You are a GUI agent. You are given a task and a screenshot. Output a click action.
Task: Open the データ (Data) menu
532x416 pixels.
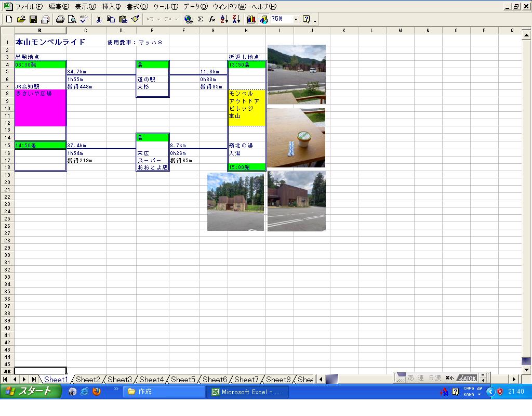[x=195, y=7]
